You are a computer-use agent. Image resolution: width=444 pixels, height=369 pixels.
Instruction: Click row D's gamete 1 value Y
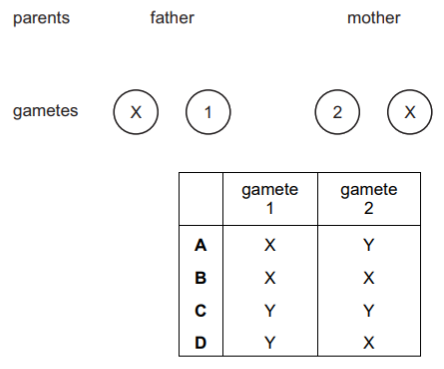tap(270, 343)
